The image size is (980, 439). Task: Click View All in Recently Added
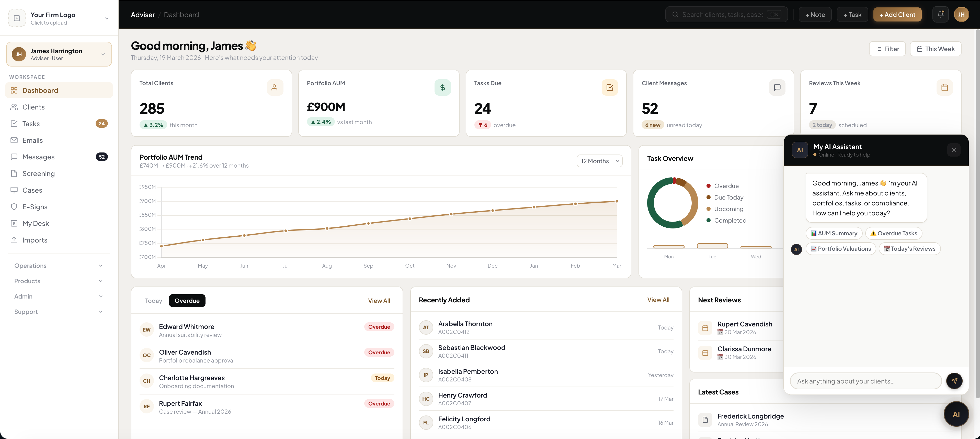tap(658, 300)
